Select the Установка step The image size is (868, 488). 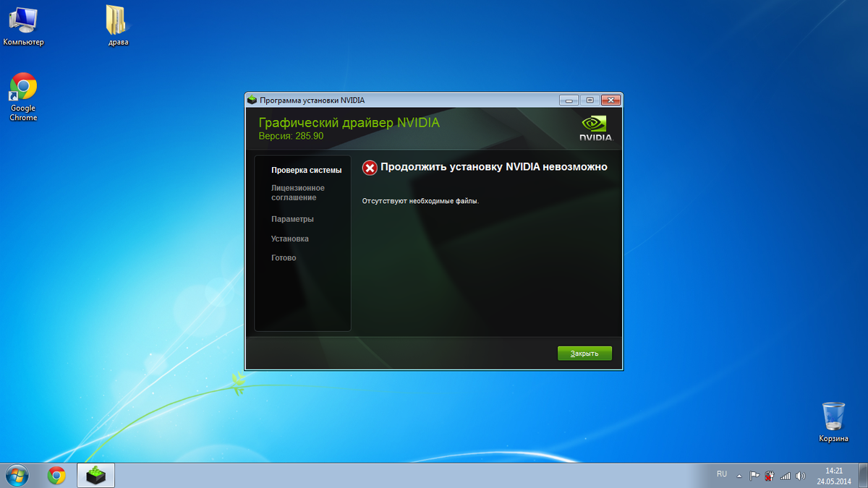click(x=290, y=239)
